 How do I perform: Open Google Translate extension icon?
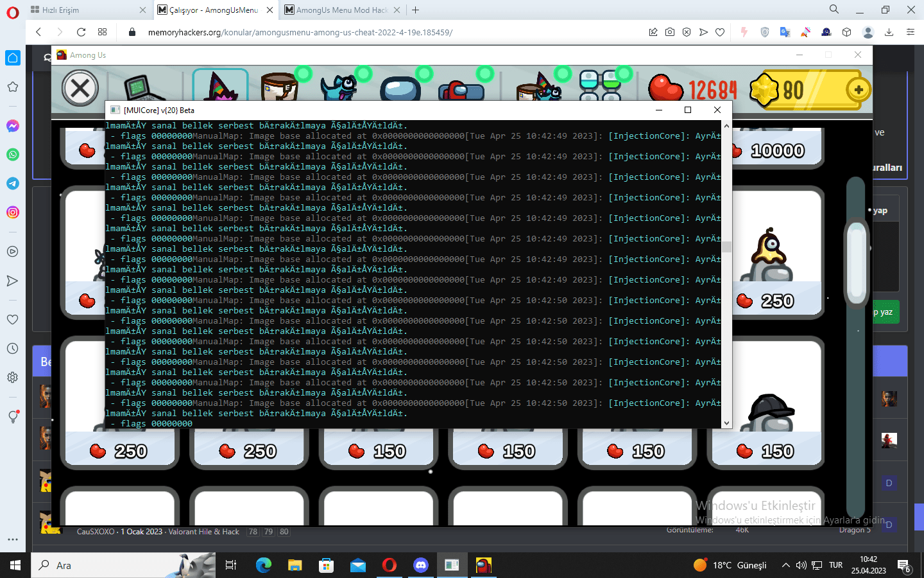click(x=785, y=32)
